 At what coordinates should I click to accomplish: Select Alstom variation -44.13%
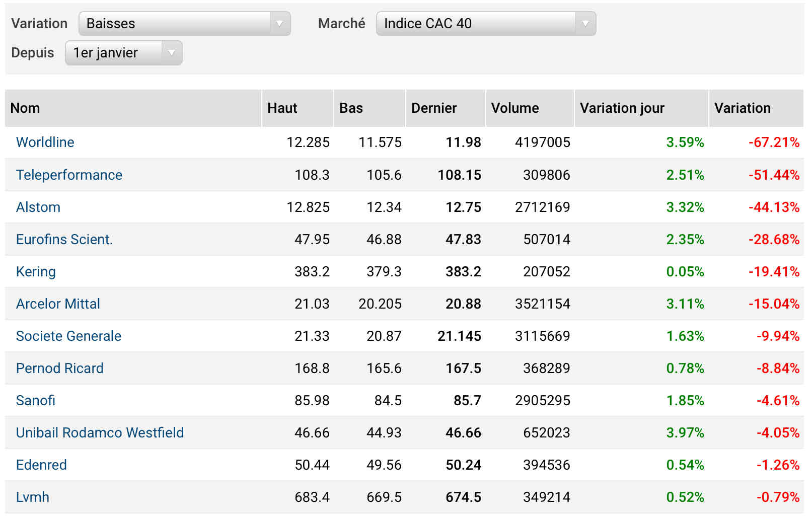pyautogui.click(x=774, y=207)
